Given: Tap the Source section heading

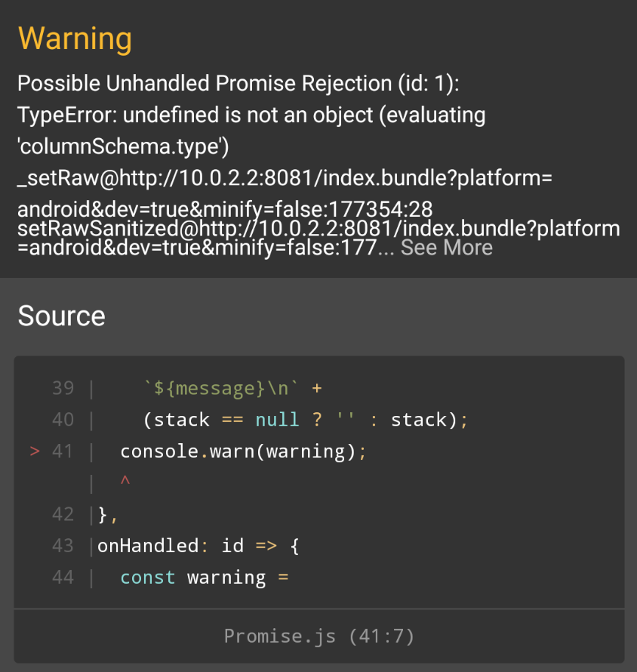Looking at the screenshot, I should click(61, 316).
